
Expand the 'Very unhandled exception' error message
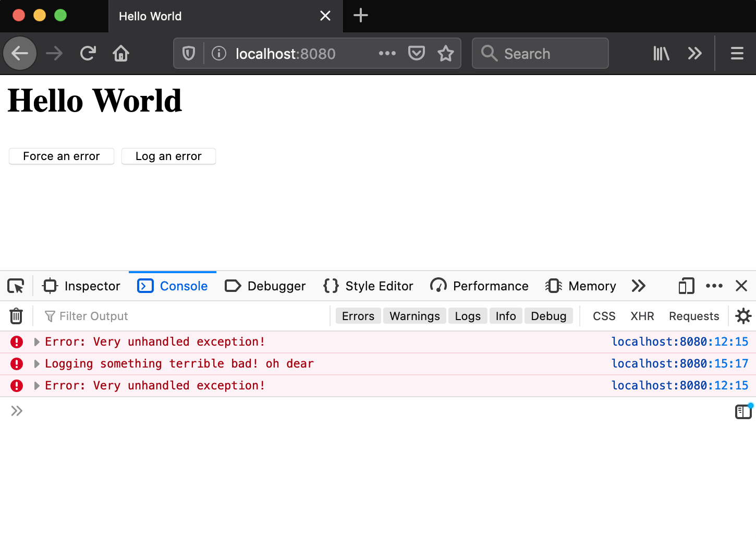point(36,342)
